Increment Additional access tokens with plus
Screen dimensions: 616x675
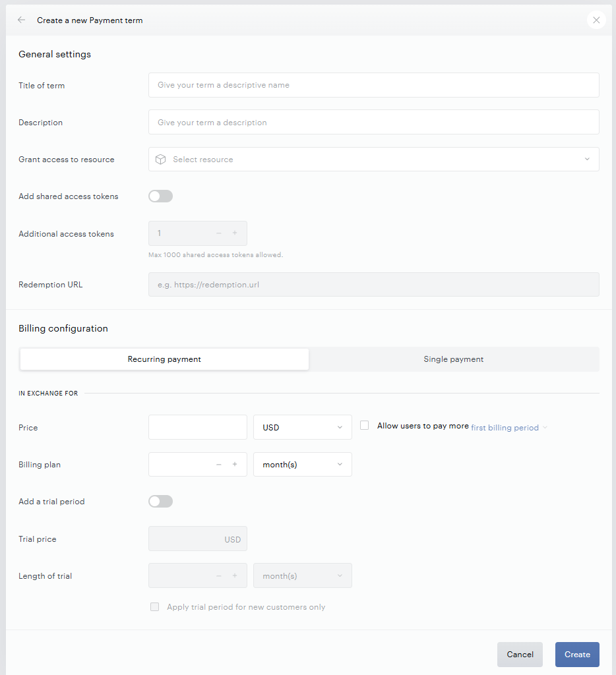coord(235,233)
